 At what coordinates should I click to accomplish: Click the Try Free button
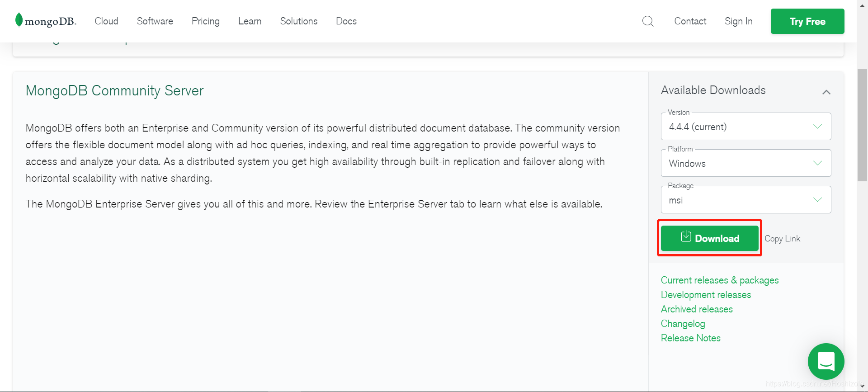point(807,21)
